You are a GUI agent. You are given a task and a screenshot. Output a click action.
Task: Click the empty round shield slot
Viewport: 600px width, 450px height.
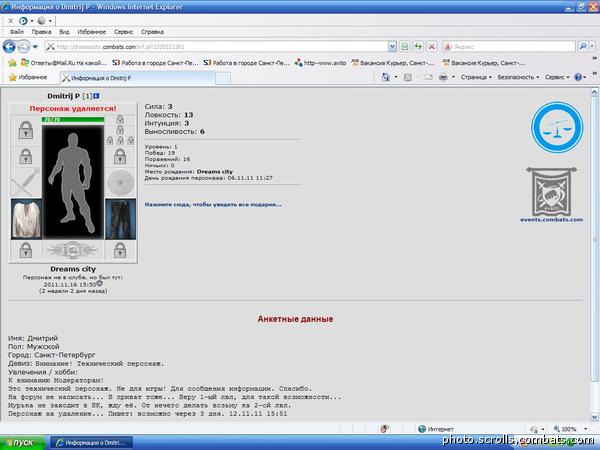click(120, 183)
